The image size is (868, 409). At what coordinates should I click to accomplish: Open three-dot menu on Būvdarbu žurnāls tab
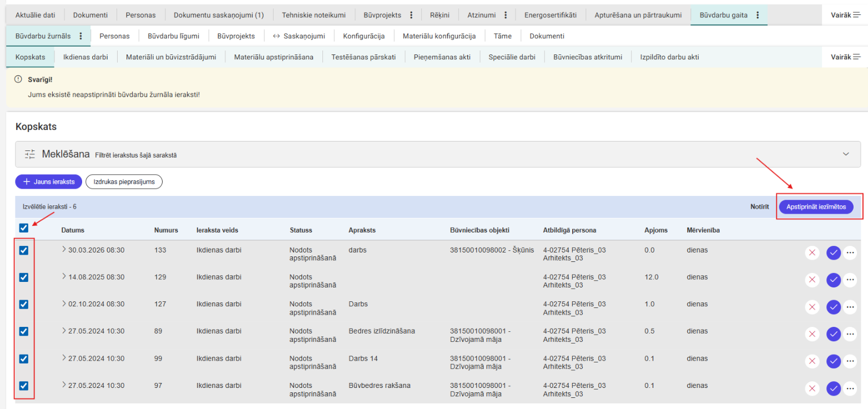coord(80,36)
